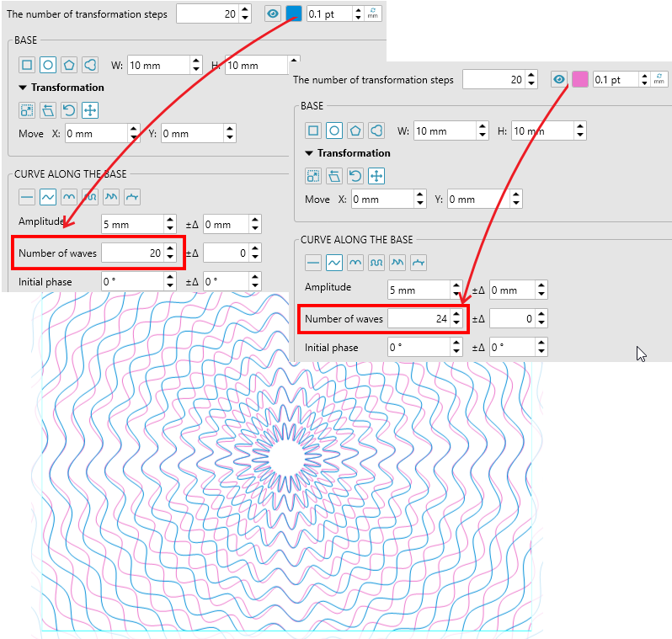Toggle eye visibility beside pink color swatch

[558, 79]
